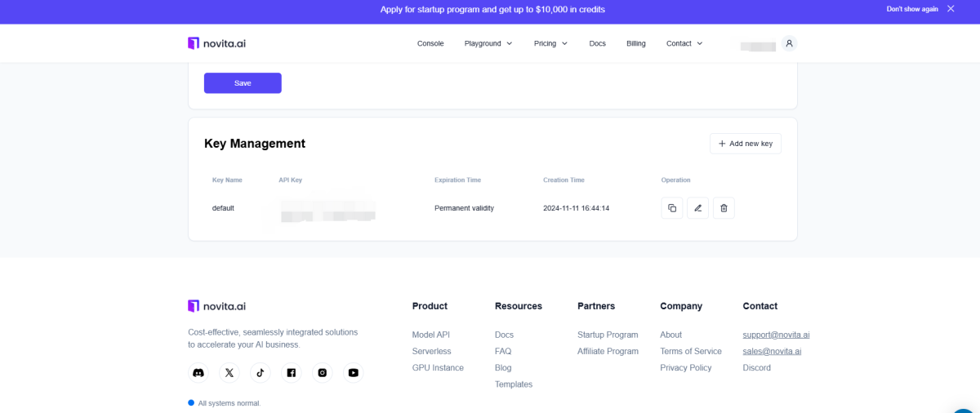Click All systems normal status indicator
980x413 pixels.
225,403
